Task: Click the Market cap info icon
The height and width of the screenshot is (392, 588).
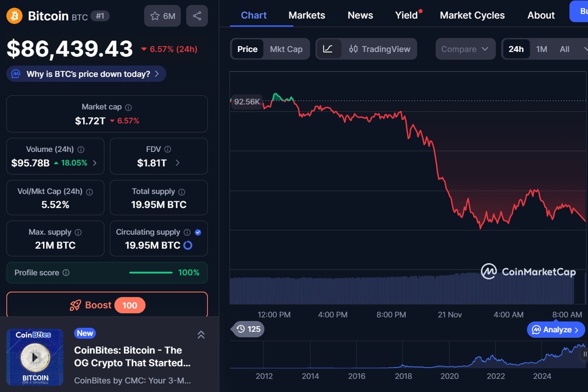Action: point(128,107)
